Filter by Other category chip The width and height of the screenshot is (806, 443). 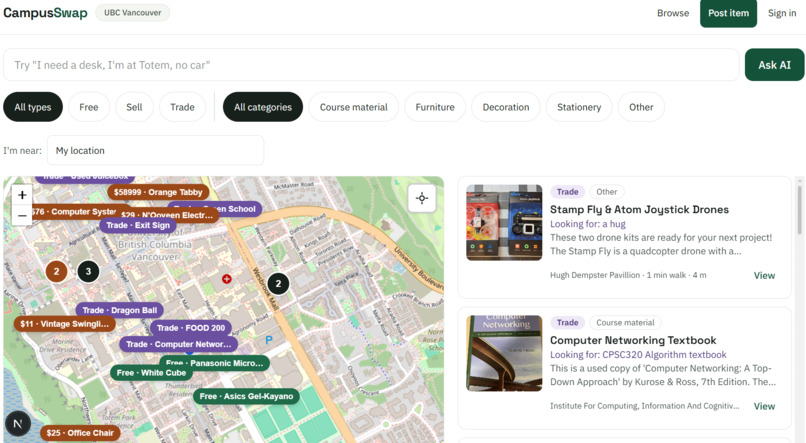641,107
